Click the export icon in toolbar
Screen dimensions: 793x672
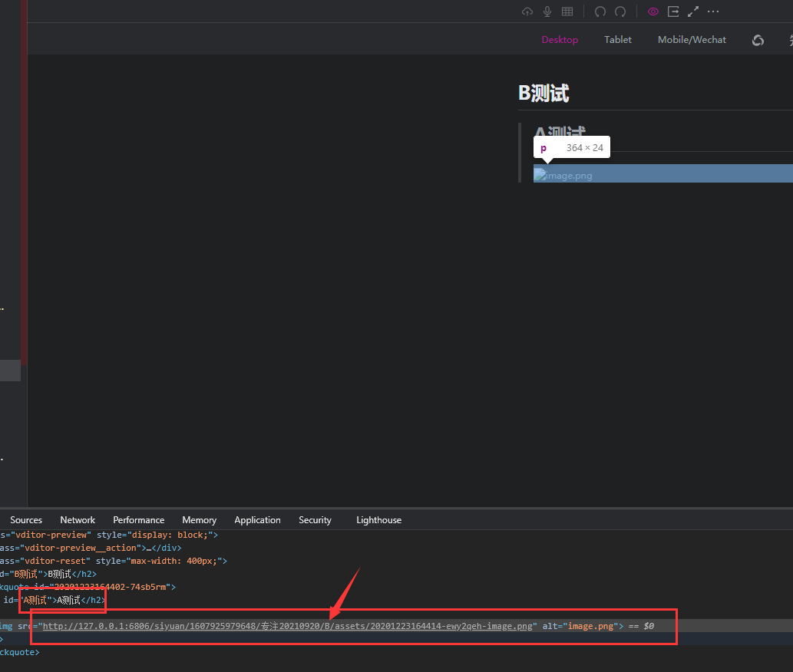coord(673,12)
